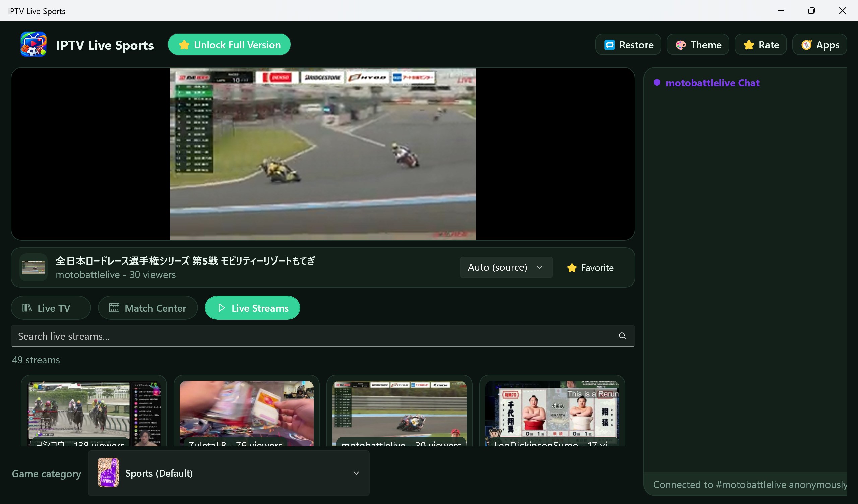858x504 pixels.
Task: Click the Live TV library icon
Action: click(27, 308)
